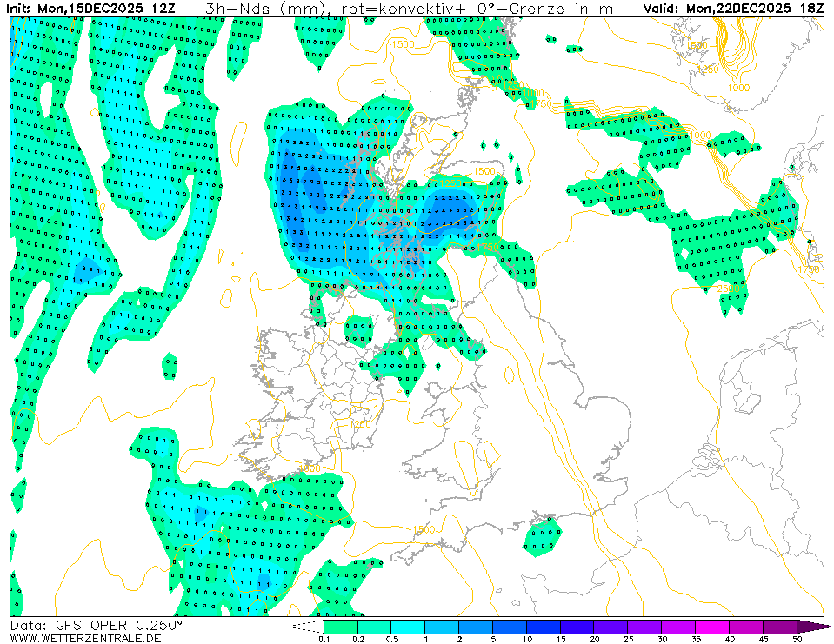
Task: Click the purple legend swatch between 25 and 30
Action: pos(644,626)
